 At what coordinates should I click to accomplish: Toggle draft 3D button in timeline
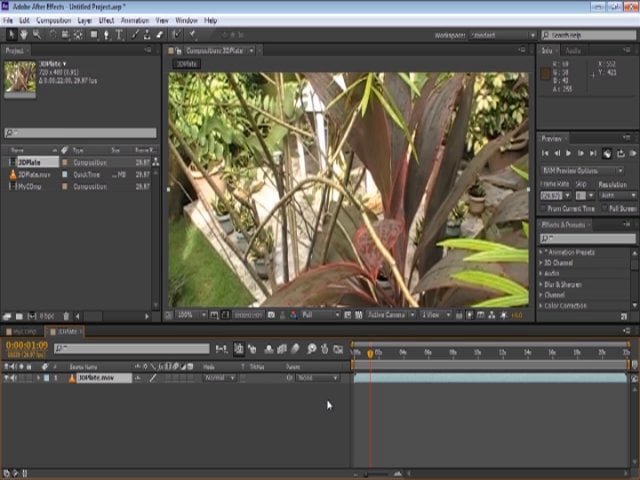[x=252, y=349]
